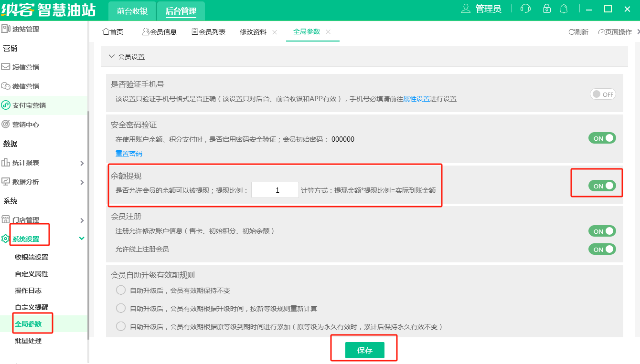
Task: Collapse the member settings section
Action: point(112,56)
